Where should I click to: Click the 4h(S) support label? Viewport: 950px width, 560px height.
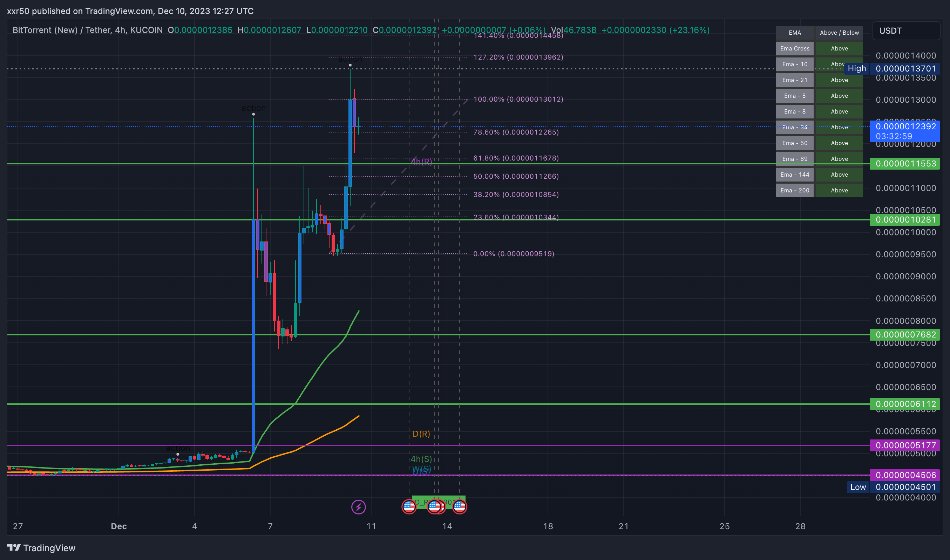tap(421, 459)
